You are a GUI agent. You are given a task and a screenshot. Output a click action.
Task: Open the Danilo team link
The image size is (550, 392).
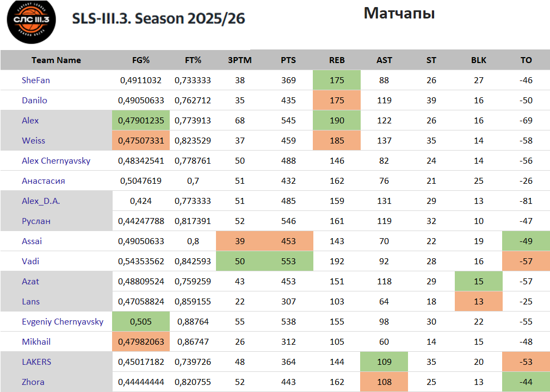pos(34,101)
